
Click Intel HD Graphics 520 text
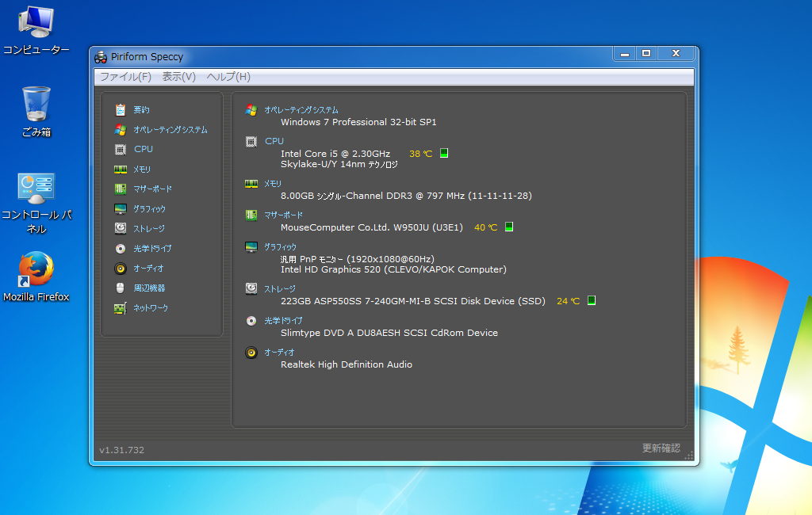coord(393,269)
